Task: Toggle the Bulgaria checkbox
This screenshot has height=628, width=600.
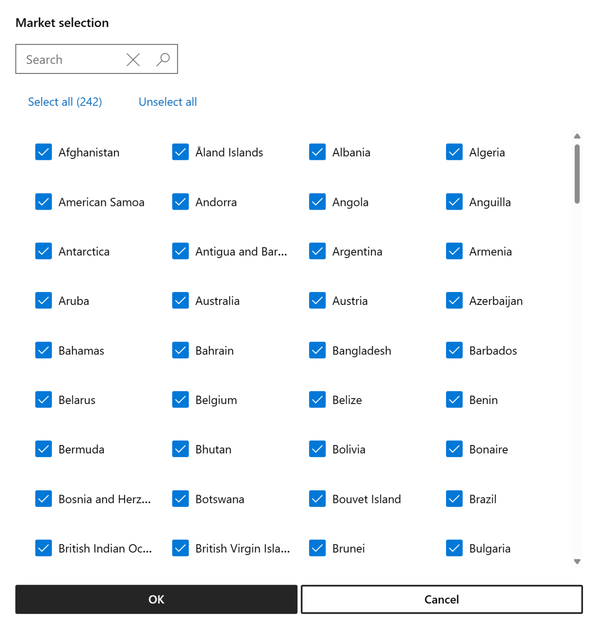Action: coord(454,548)
